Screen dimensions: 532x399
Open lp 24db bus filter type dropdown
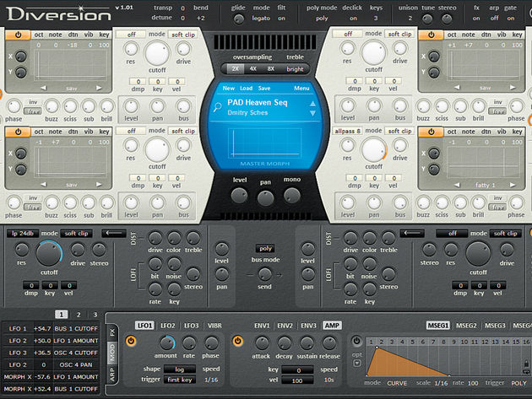click(23, 233)
